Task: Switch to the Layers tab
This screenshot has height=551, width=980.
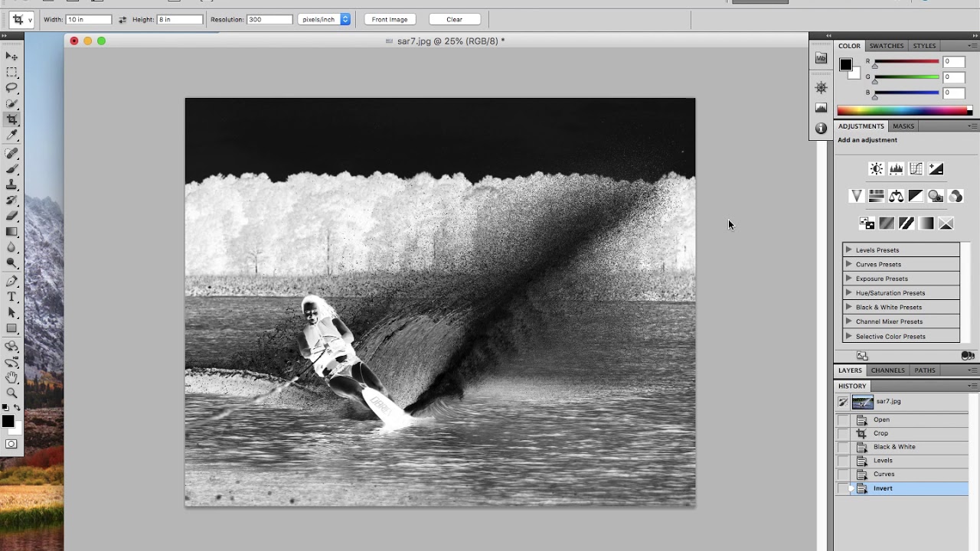Action: tap(850, 370)
